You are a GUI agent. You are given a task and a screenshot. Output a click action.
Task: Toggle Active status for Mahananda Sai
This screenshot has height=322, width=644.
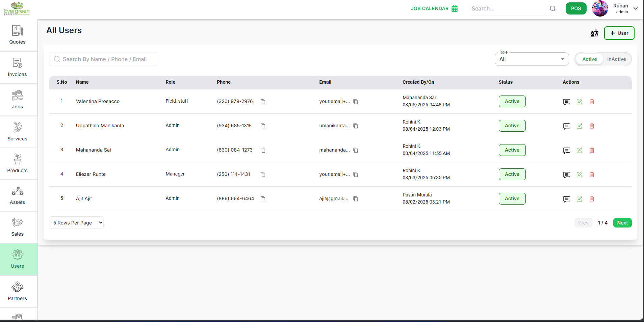click(512, 150)
